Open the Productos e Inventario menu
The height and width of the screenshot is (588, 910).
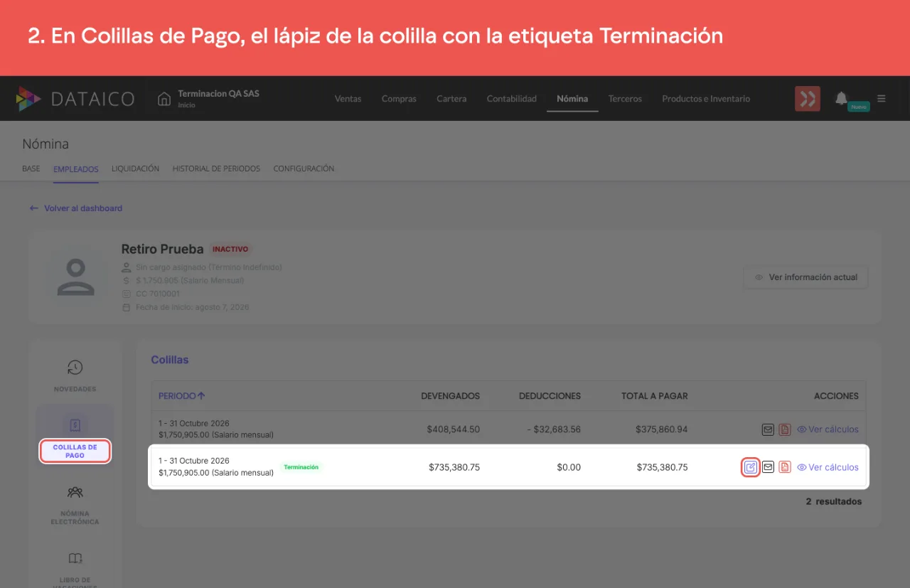[x=706, y=99]
